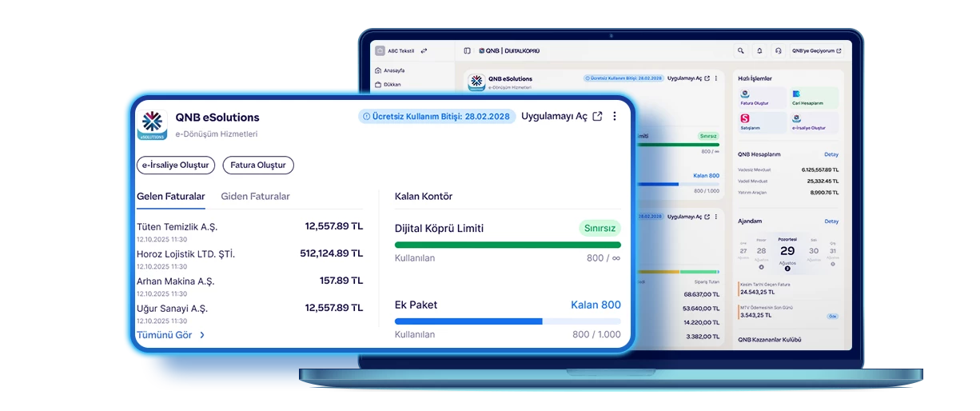Click the Sınırsız badge in the front card

click(x=600, y=228)
